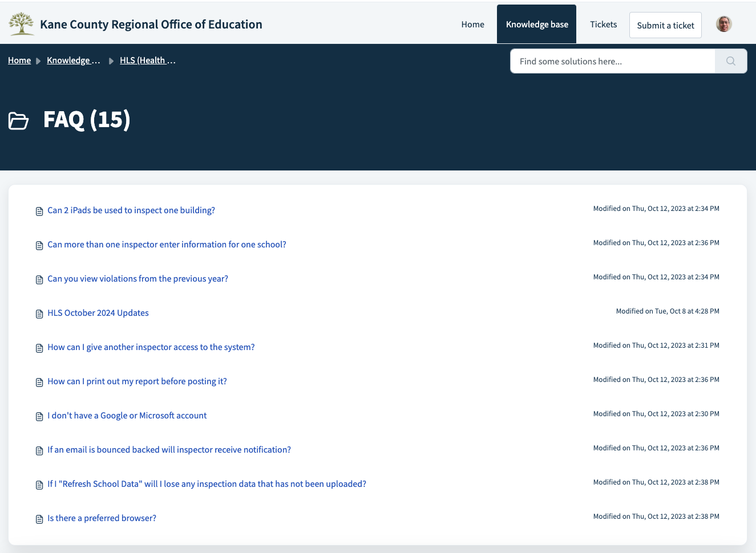The height and width of the screenshot is (553, 756).
Task: Click the document icon beside 'Can 2 iPads be used'
Action: [x=39, y=212]
